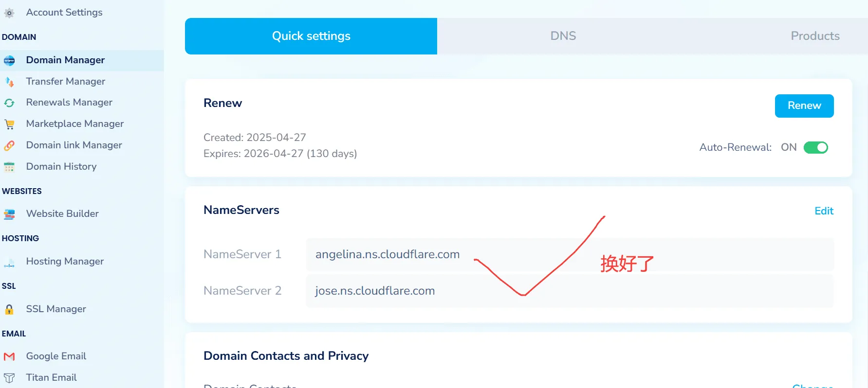Click the Transfer Manager arrows icon
The height and width of the screenshot is (388, 868).
tap(9, 82)
